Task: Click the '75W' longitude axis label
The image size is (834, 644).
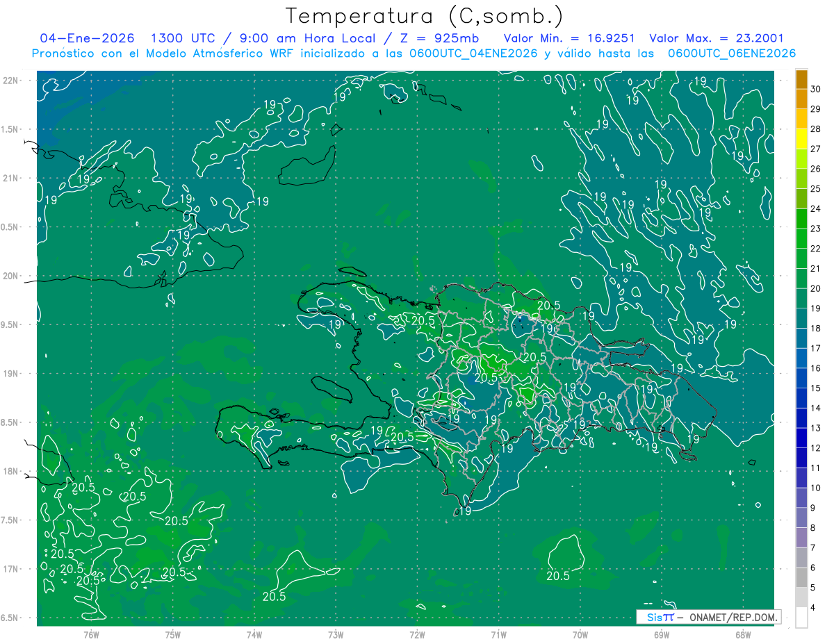Action: point(173,635)
